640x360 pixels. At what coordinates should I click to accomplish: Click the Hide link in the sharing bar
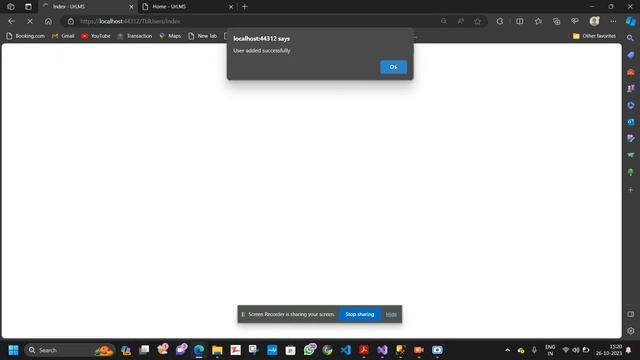coord(391,314)
